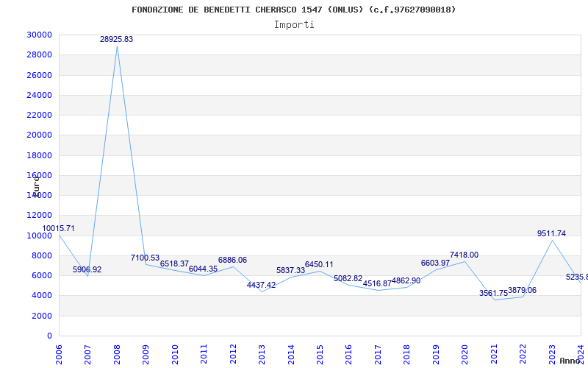Select the 10015.71 data label for 2006
Viewport: 588px width, 368px height.
click(59, 229)
